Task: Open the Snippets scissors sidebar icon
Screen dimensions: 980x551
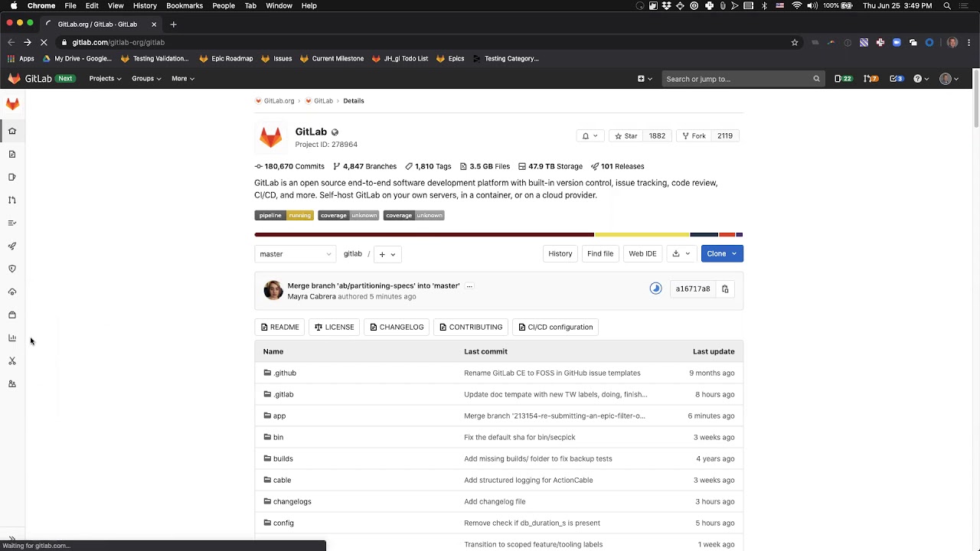Action: coord(12,360)
